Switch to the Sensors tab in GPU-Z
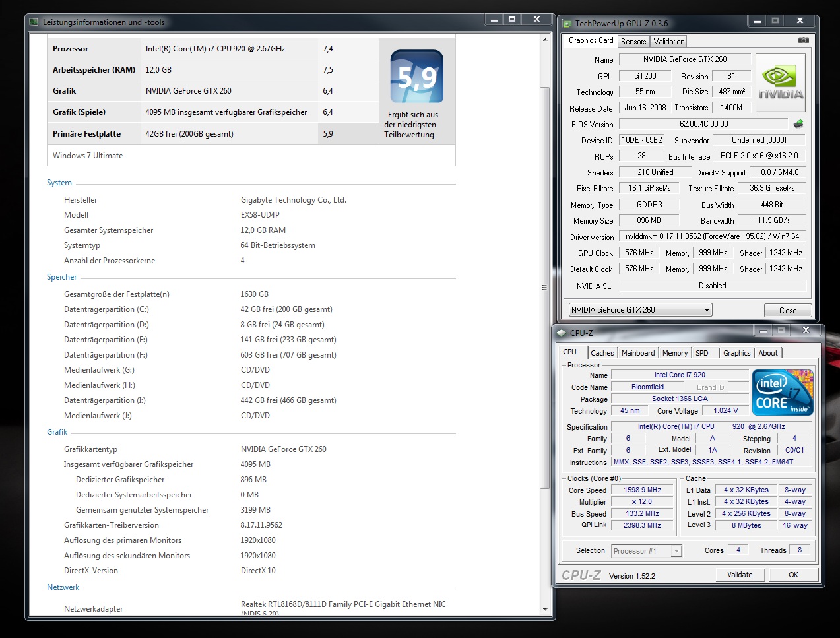The height and width of the screenshot is (638, 840). point(633,42)
